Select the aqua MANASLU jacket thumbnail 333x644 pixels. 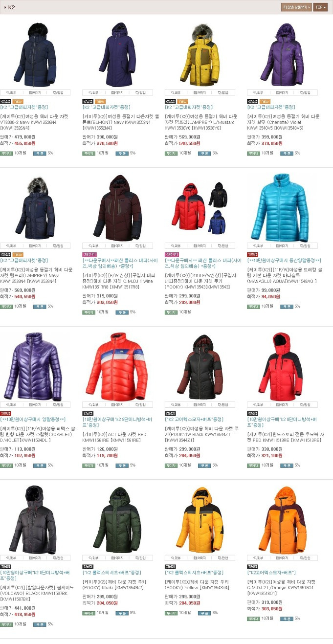pos(280,207)
